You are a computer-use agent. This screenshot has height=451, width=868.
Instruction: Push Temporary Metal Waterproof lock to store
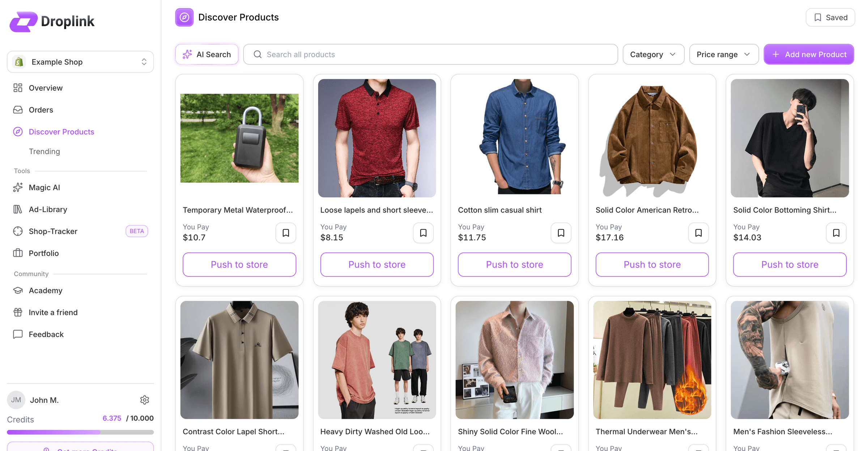(x=239, y=265)
